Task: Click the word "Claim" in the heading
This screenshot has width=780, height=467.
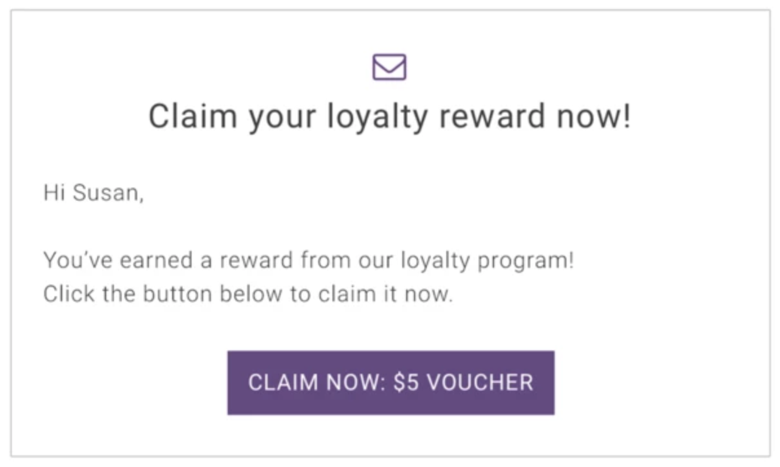Action: pyautogui.click(x=193, y=116)
